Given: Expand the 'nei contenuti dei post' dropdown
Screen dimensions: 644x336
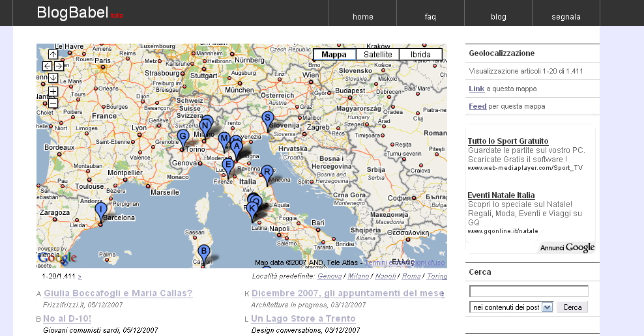Looking at the screenshot, I should 547,307.
